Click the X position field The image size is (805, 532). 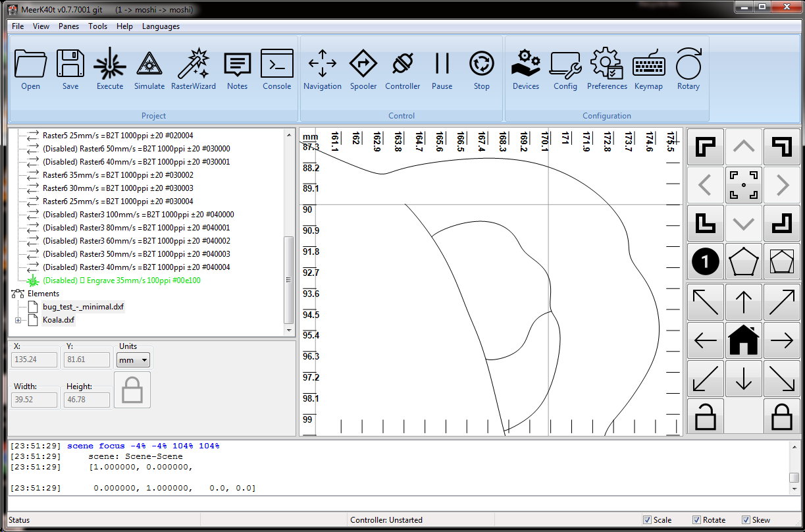pos(34,359)
